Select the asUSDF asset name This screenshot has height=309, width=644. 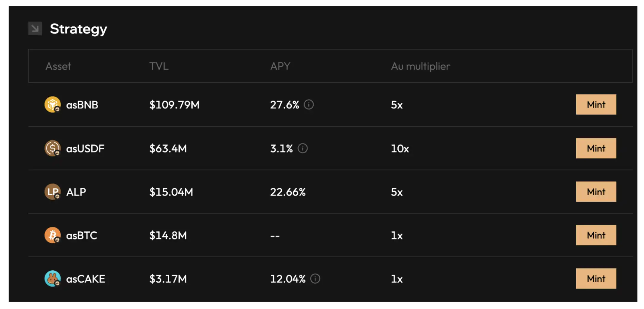pyautogui.click(x=85, y=148)
